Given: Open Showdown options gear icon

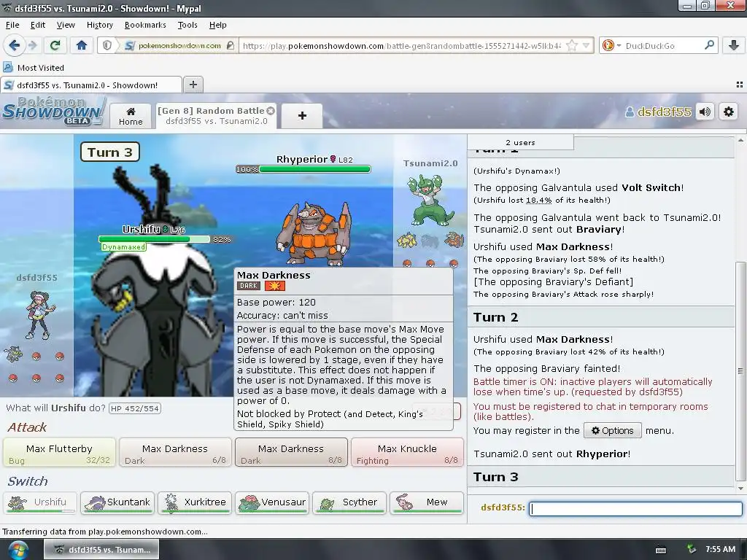Looking at the screenshot, I should (x=729, y=112).
